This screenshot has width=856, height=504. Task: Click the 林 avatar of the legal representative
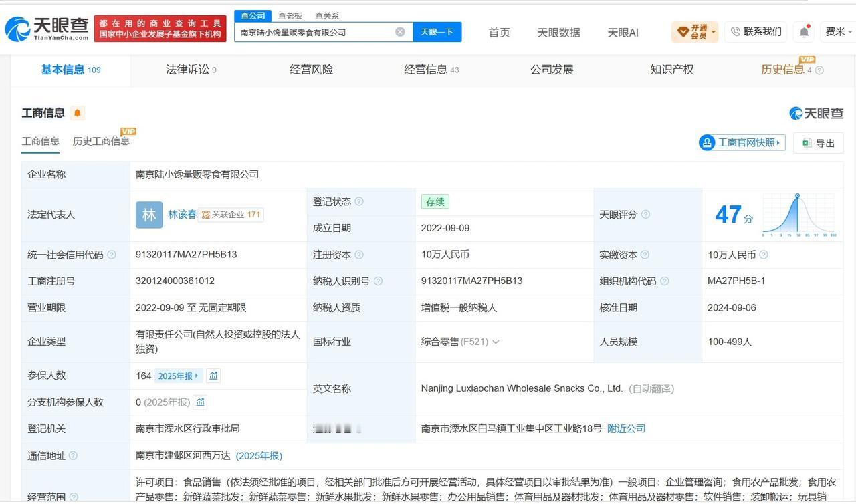[149, 215]
